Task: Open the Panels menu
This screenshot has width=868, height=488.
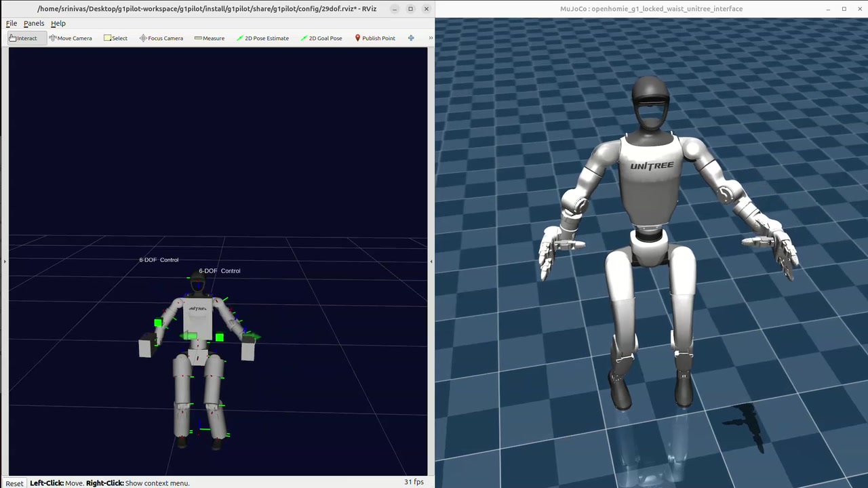Action: coord(34,23)
